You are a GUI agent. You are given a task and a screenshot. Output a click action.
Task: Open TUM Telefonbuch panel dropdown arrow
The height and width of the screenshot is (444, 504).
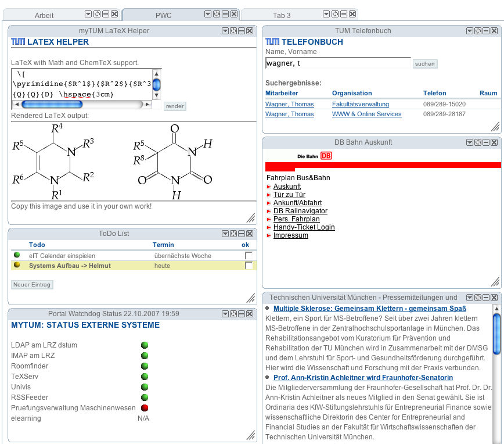click(470, 31)
